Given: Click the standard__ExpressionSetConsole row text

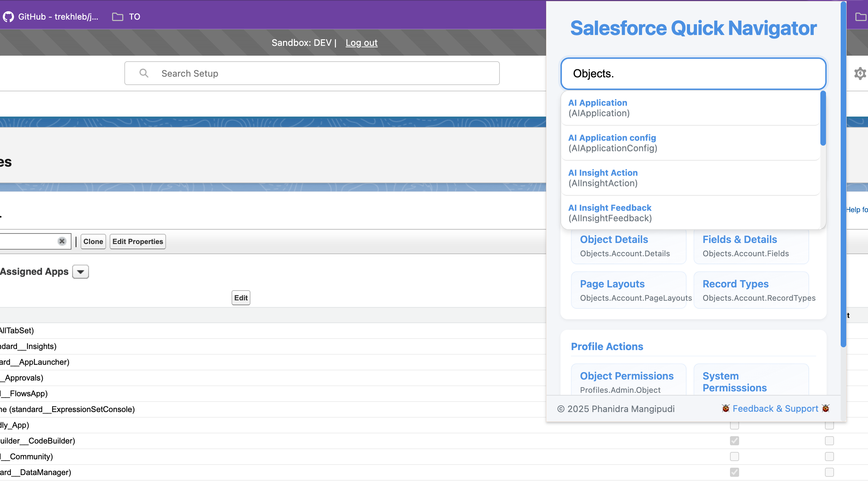Looking at the screenshot, I should tap(67, 409).
